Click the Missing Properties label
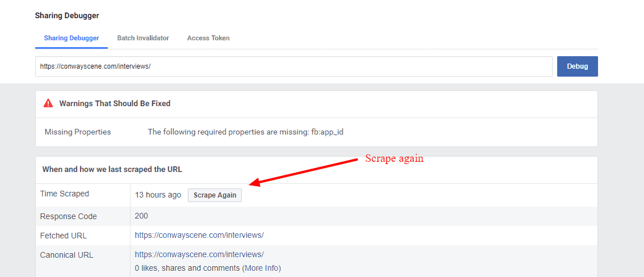The image size is (644, 277). [x=78, y=132]
